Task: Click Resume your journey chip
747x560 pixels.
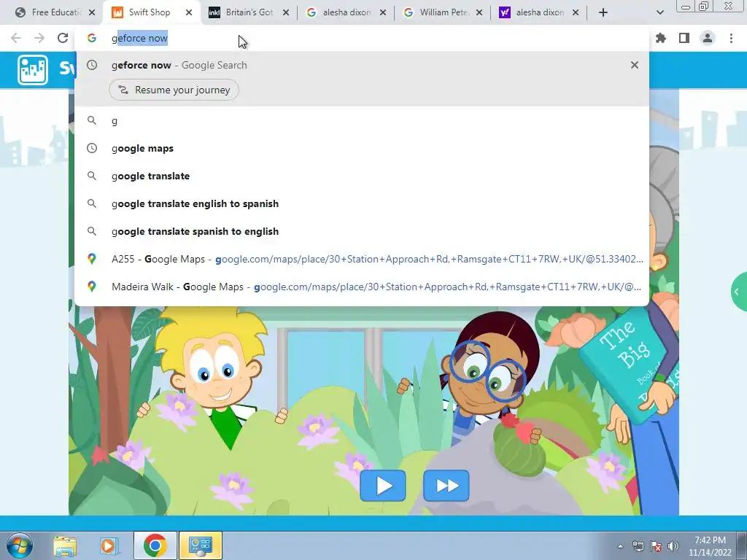Action: pyautogui.click(x=174, y=90)
